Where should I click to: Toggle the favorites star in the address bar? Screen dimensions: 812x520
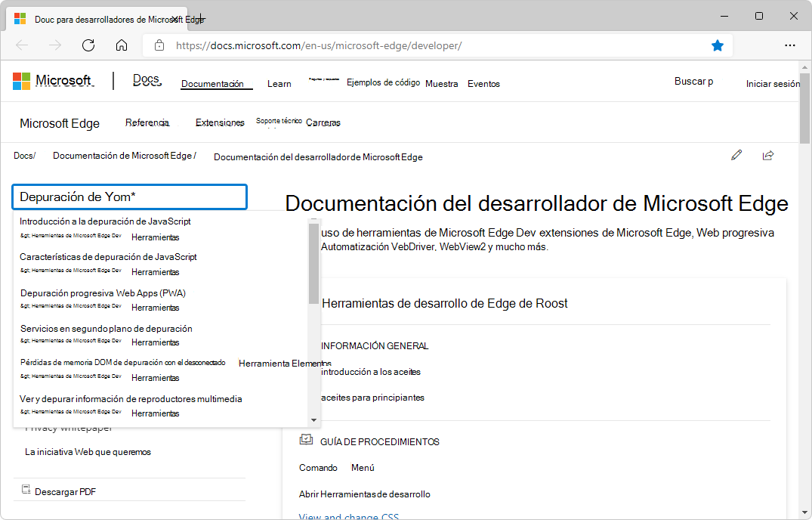(x=717, y=45)
